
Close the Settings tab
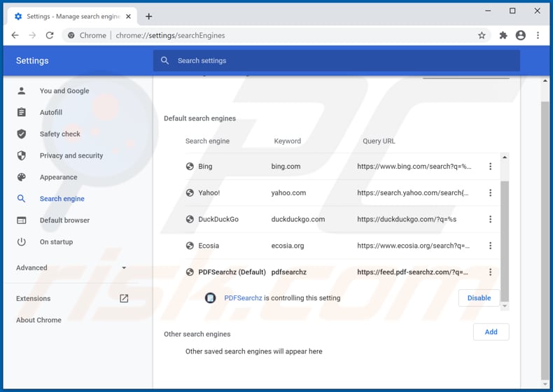(x=128, y=17)
